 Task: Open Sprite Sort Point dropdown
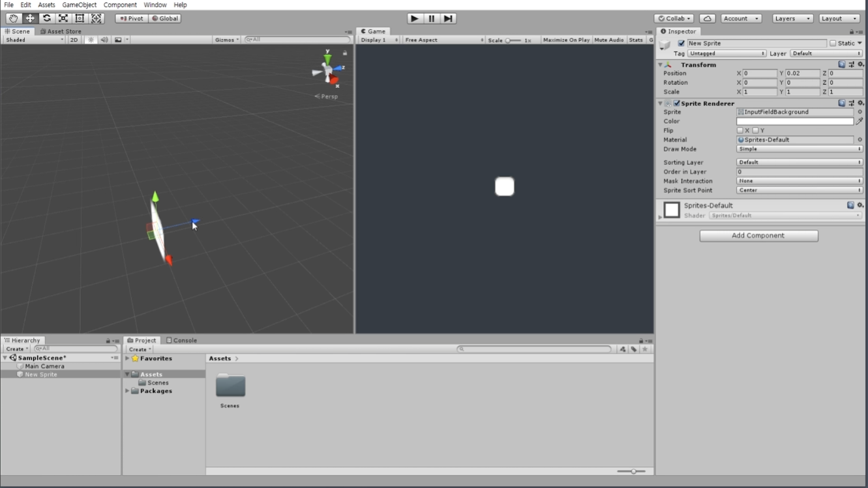point(800,190)
